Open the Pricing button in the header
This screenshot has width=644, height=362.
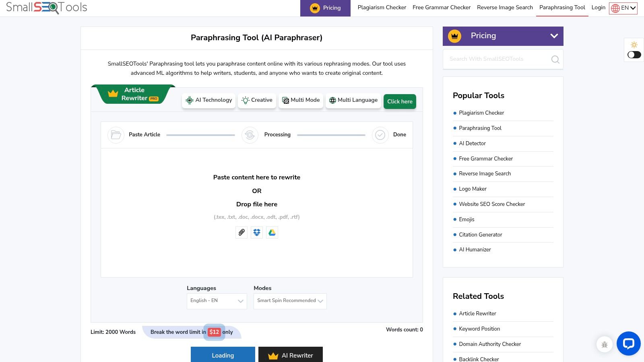click(x=325, y=8)
